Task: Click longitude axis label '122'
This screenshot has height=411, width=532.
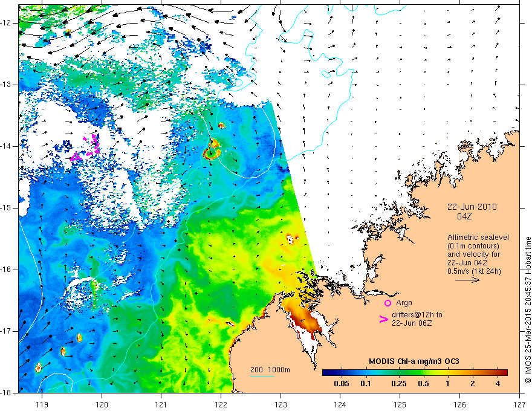Action: point(221,404)
